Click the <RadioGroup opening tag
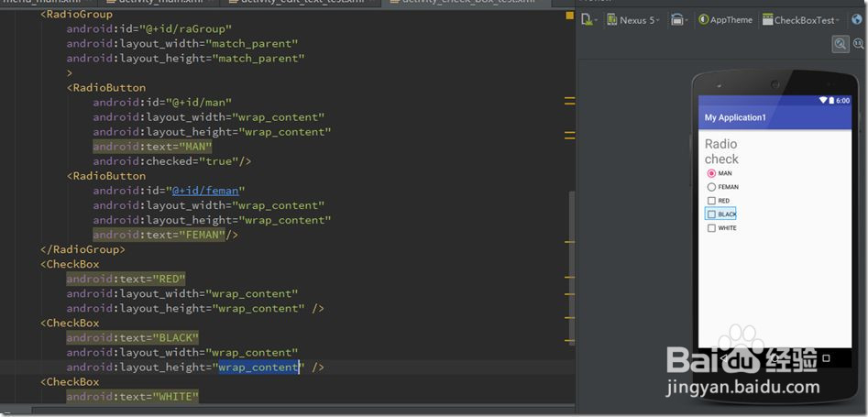 [x=76, y=15]
